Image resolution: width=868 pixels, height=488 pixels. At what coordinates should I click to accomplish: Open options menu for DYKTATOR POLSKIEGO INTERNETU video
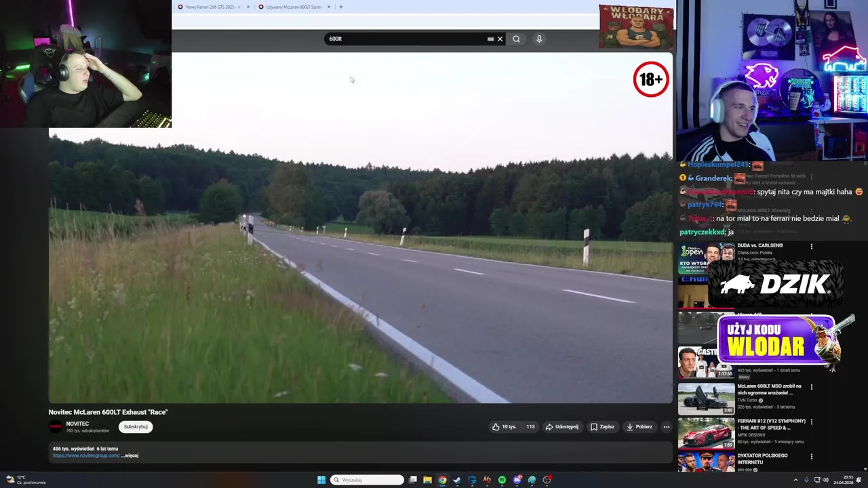(x=812, y=456)
